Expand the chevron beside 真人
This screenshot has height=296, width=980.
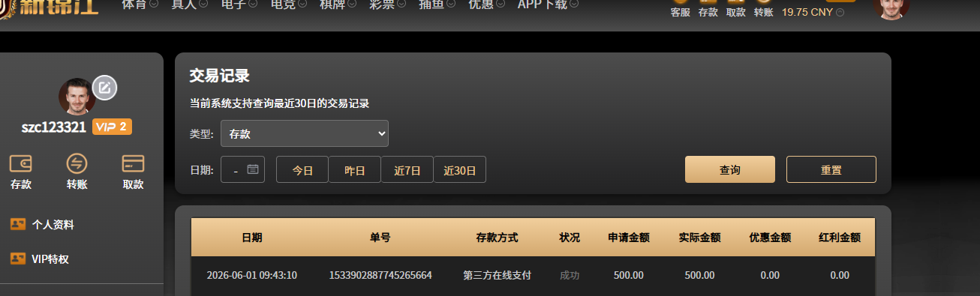[x=203, y=4]
